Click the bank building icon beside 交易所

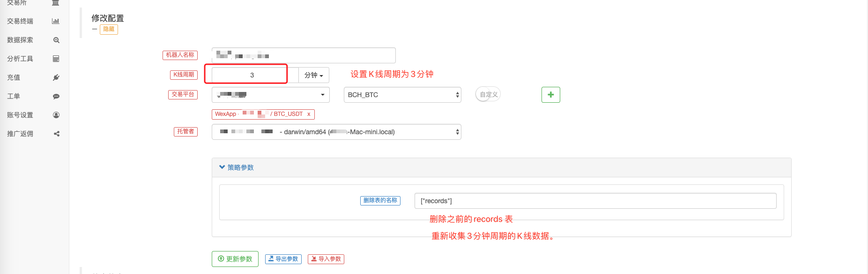tap(56, 3)
